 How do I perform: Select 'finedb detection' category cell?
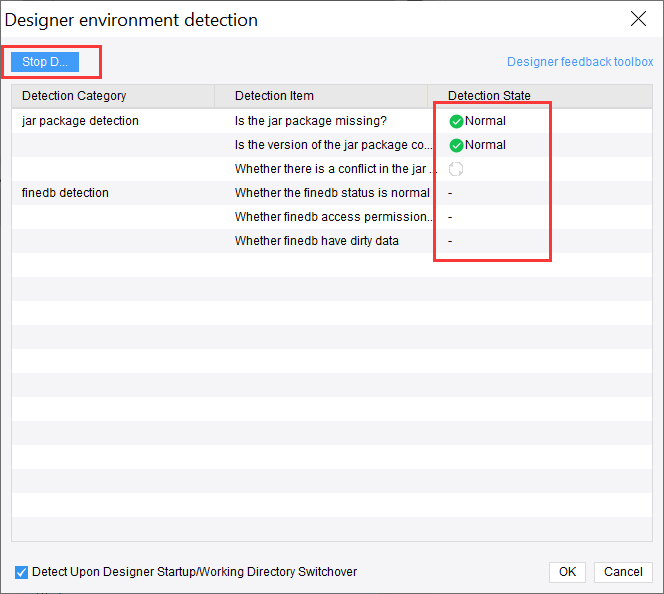(x=65, y=193)
